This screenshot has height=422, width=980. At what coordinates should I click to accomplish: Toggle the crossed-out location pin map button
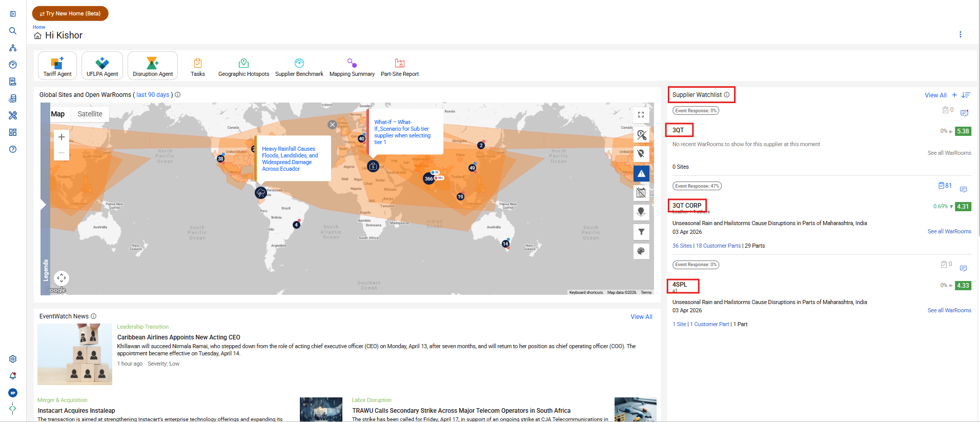click(641, 154)
